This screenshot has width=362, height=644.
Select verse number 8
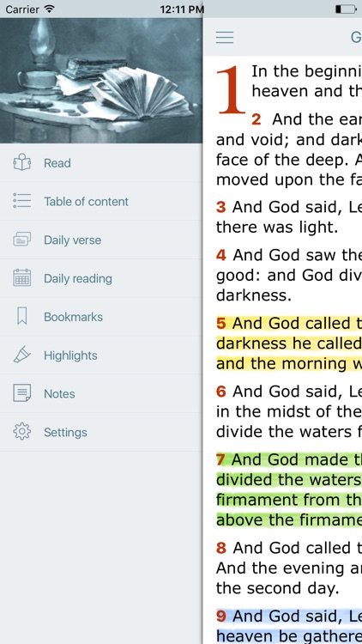pos(220,548)
